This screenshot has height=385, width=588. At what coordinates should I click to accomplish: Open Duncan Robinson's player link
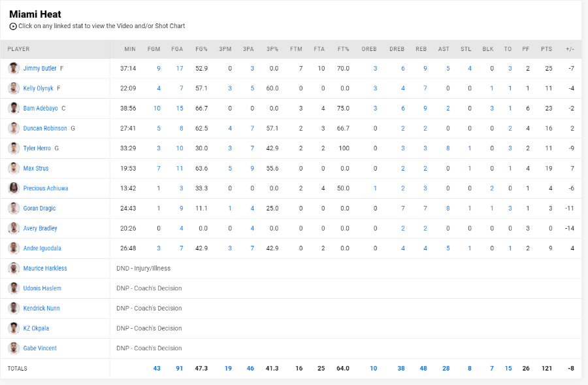tap(45, 128)
